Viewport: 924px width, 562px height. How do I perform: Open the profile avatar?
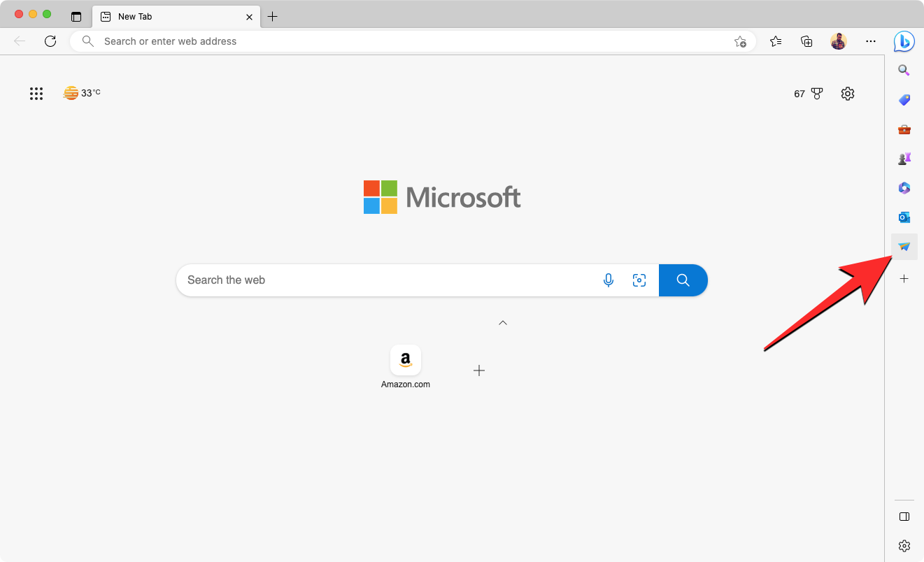tap(839, 41)
